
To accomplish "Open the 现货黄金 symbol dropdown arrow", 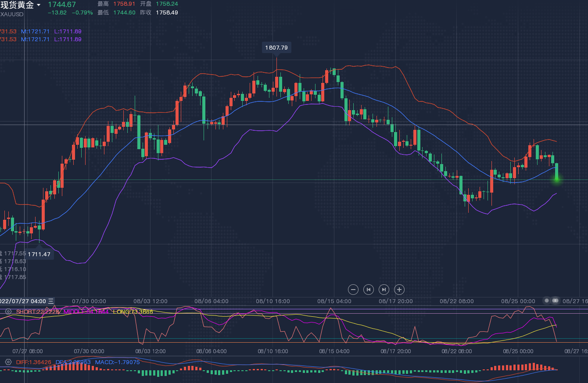I will [x=39, y=5].
